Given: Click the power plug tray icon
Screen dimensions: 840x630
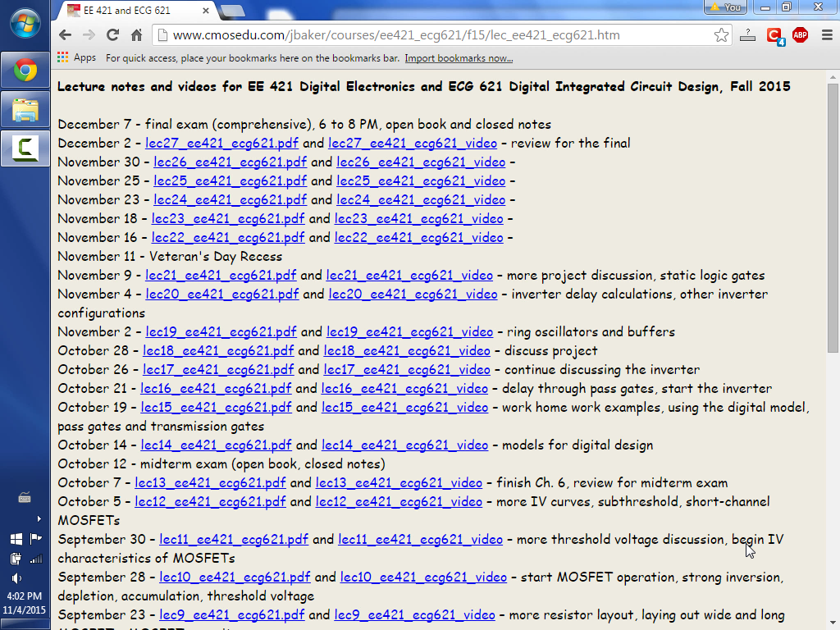Looking at the screenshot, I should (x=16, y=559).
